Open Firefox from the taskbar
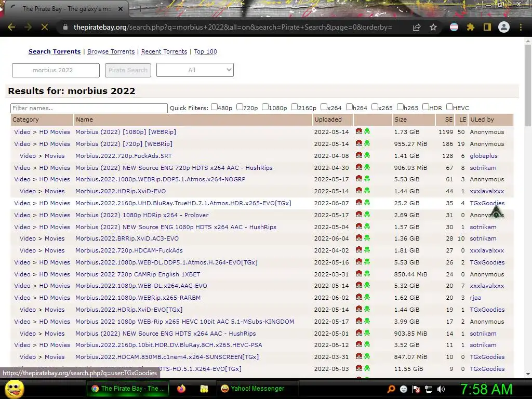This screenshot has width=532, height=399. pyautogui.click(x=181, y=389)
